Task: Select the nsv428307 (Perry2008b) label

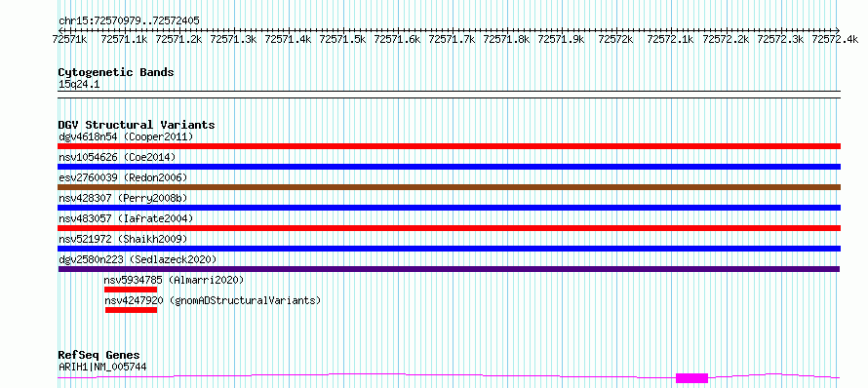Action: click(123, 198)
